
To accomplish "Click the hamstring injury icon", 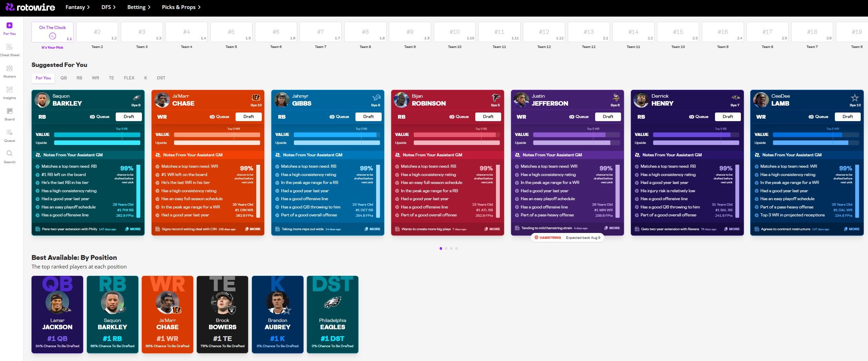I will point(536,237).
